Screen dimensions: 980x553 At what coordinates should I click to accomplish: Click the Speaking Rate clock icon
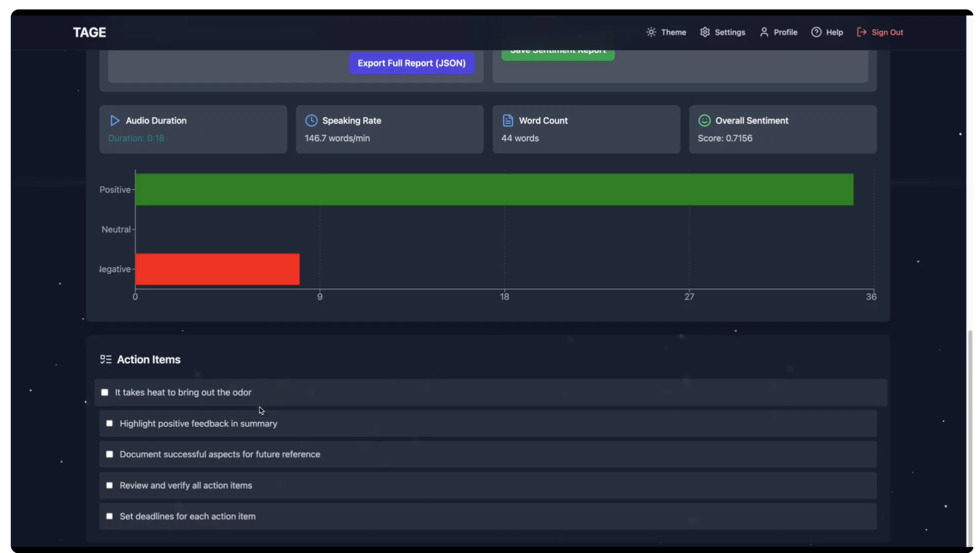click(311, 120)
